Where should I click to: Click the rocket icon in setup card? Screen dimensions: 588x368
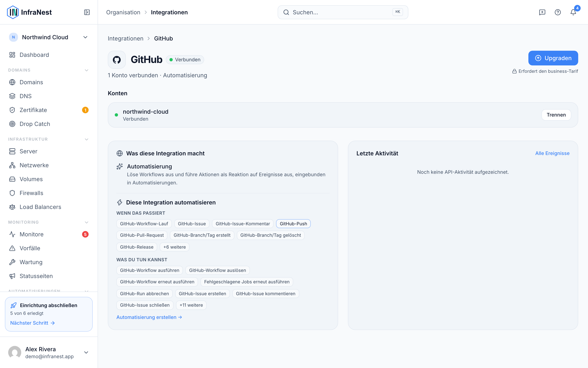[x=14, y=305]
